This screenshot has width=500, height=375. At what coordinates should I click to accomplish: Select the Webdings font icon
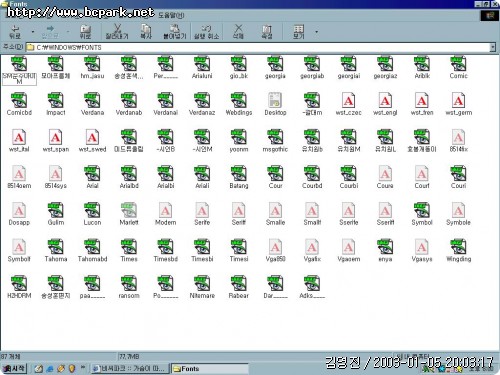239,104
